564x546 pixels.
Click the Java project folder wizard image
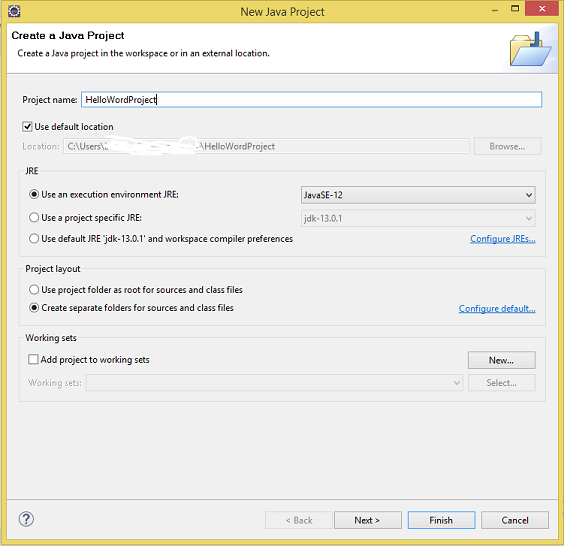530,49
